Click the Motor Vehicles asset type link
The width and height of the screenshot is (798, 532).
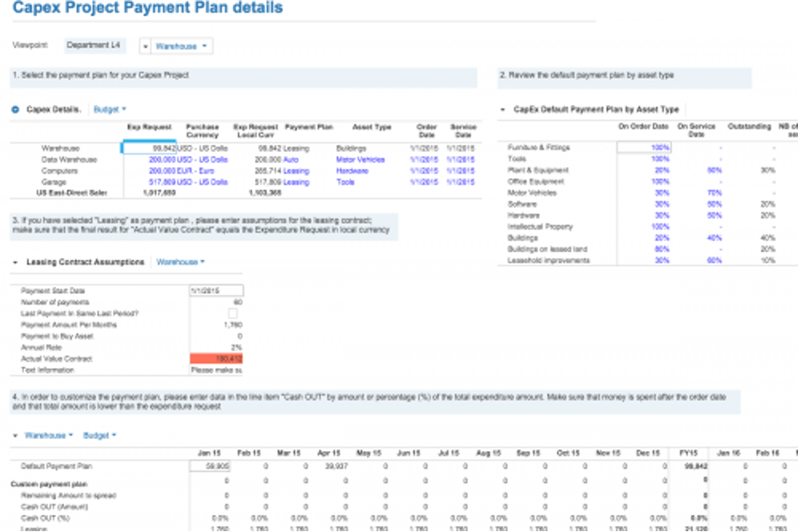point(360,159)
